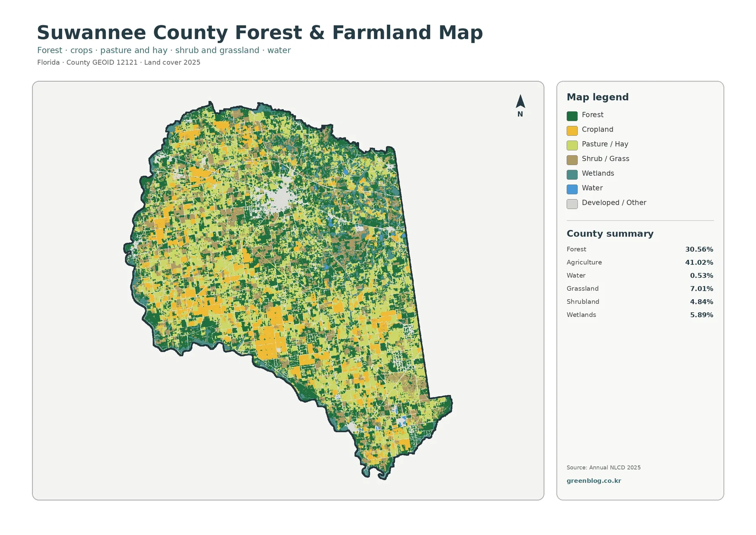Click the Wetlands value 5.89%
This screenshot has height=535, width=756.
701,315
